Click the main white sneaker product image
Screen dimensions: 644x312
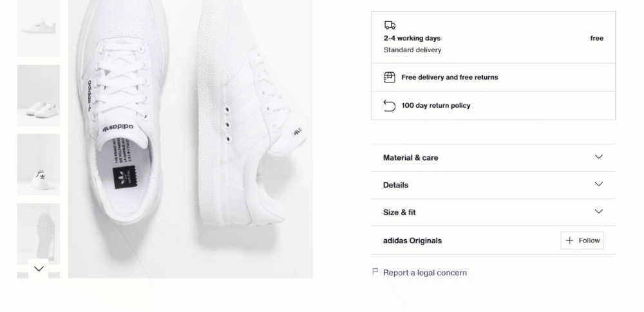(x=190, y=139)
